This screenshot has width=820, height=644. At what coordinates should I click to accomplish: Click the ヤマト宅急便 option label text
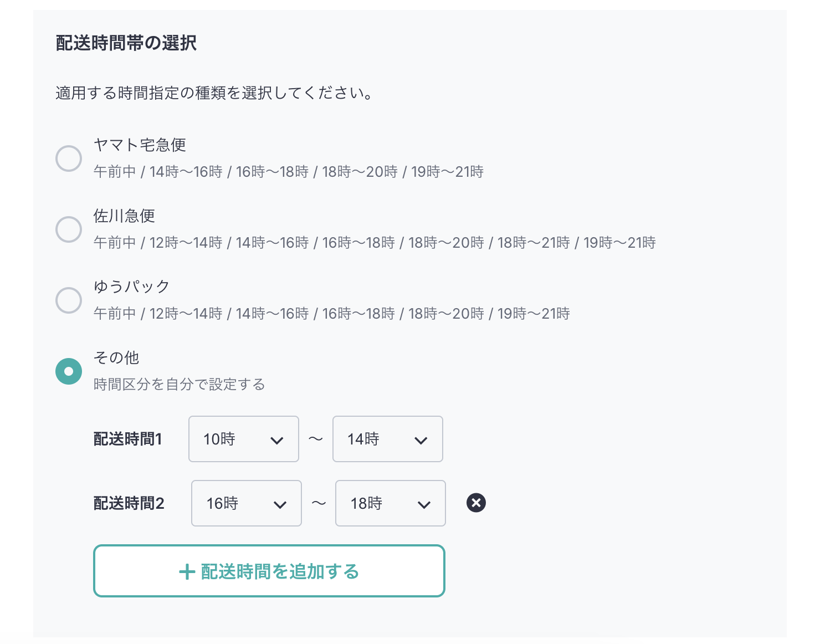pyautogui.click(x=140, y=145)
